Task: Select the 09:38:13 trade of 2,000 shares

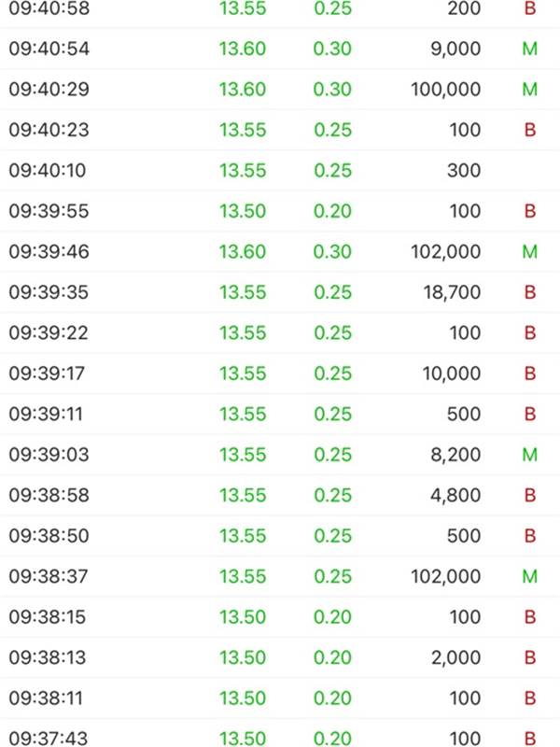Action: point(280,657)
